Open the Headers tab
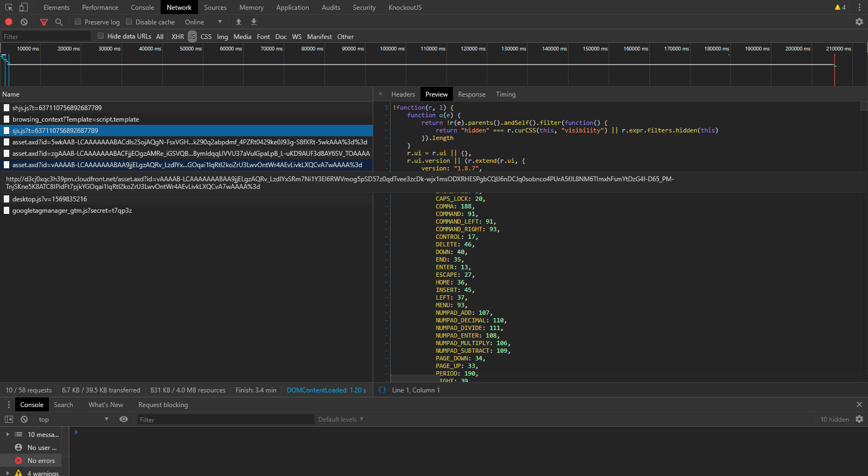Screen dimensions: 868x476 [x=403, y=94]
